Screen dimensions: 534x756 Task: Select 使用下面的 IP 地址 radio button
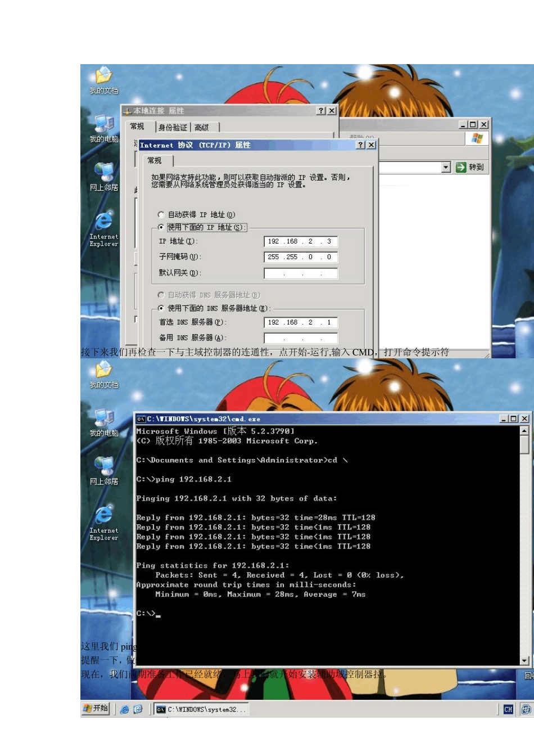click(x=161, y=227)
